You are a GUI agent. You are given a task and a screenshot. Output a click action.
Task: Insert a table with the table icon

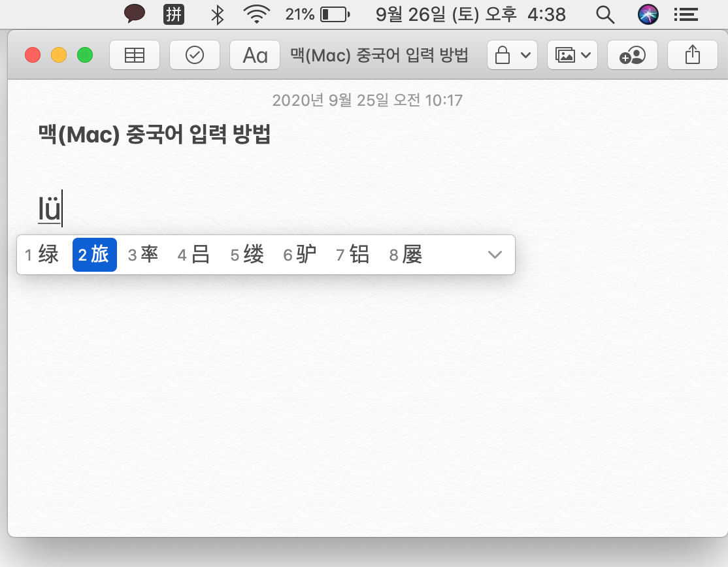135,56
